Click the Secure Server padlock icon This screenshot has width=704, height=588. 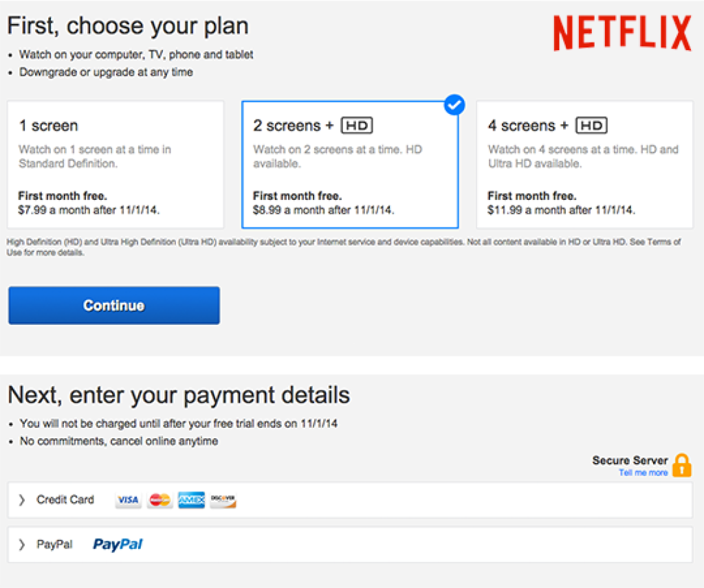[681, 465]
